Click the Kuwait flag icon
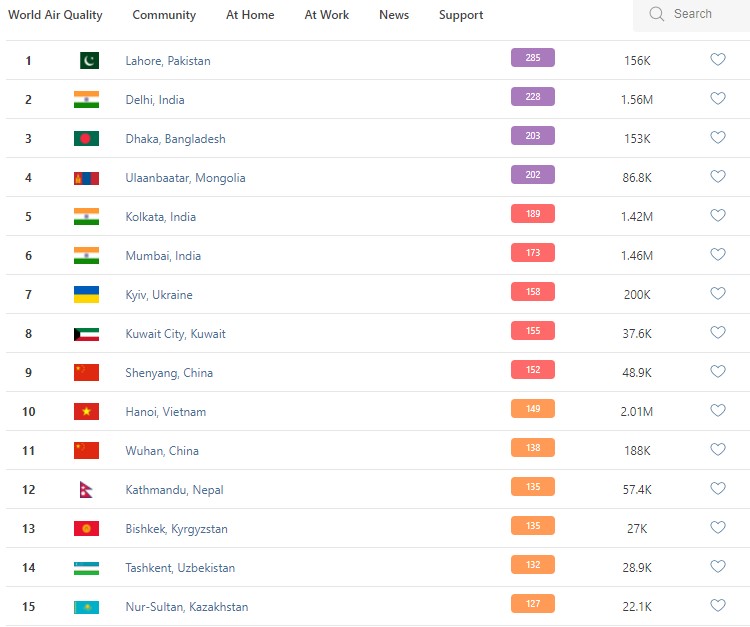This screenshot has height=627, width=750. [86, 334]
